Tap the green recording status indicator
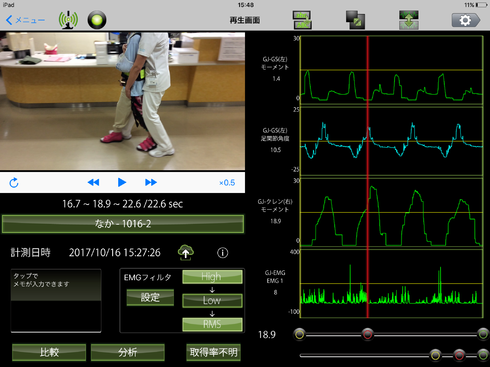Image resolution: width=490 pixels, height=367 pixels. click(x=97, y=20)
